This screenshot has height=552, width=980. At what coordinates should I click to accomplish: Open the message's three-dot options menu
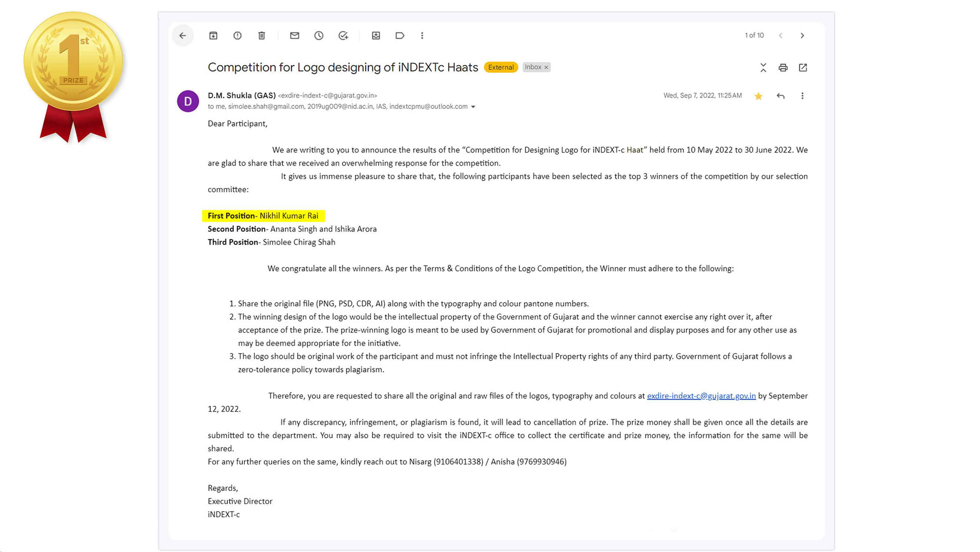(802, 96)
